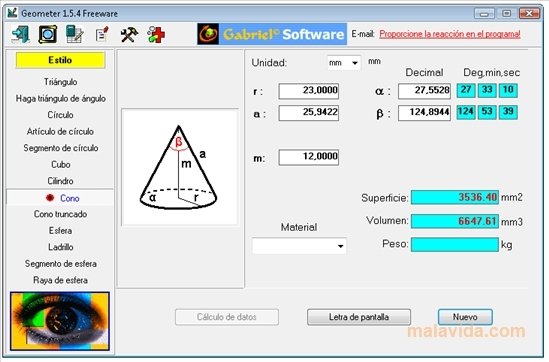Click the r radius input field
The height and width of the screenshot is (362, 549).
tap(308, 91)
